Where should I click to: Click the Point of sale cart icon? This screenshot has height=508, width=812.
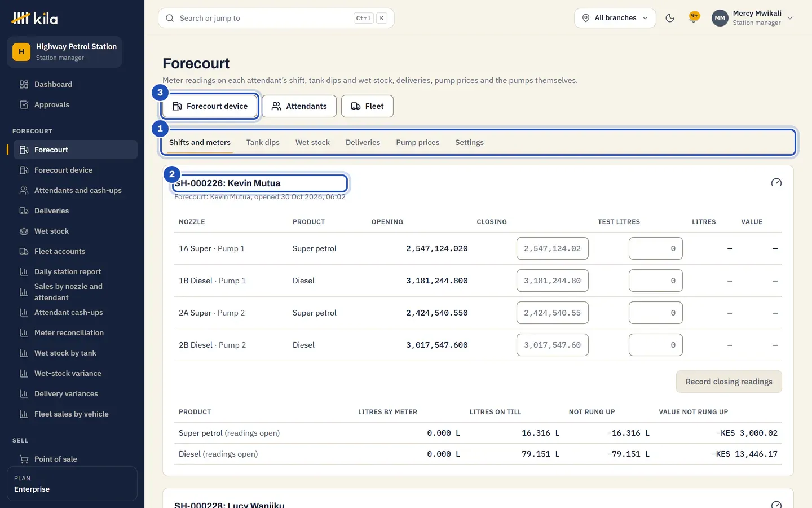point(24,459)
